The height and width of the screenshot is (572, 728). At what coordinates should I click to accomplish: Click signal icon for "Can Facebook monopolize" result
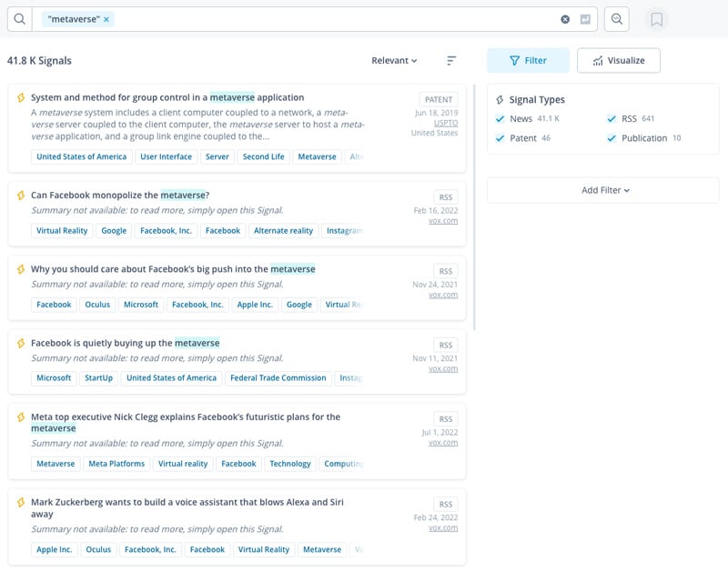21,196
